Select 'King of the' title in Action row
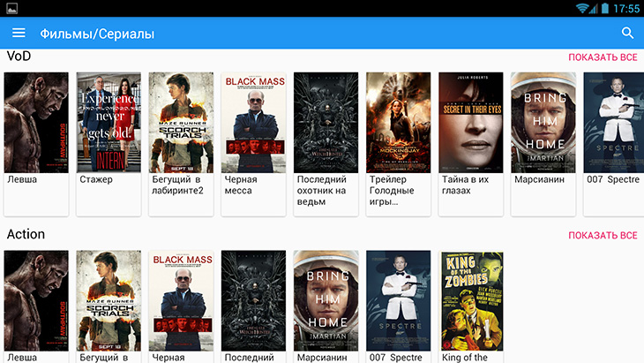This screenshot has width=644, height=363. (x=465, y=358)
